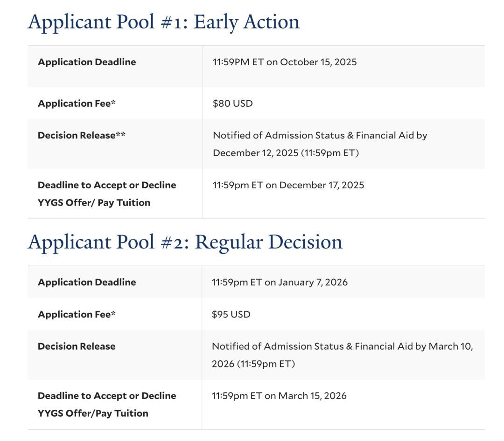
Task: Select the Early Action Application Deadline label
Action: [x=87, y=62]
